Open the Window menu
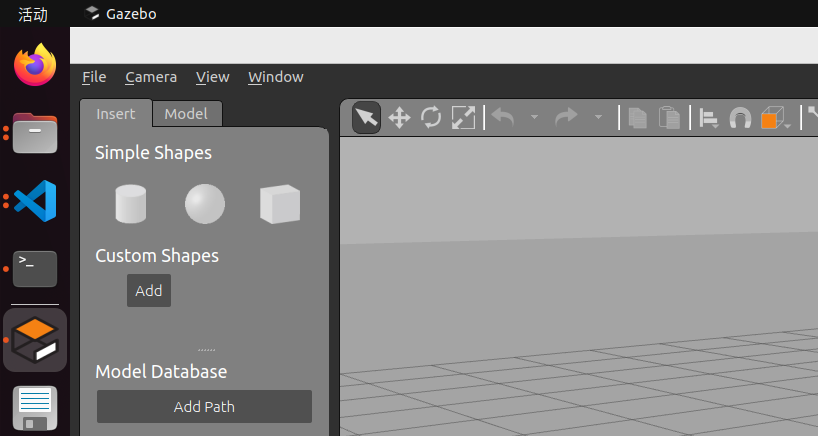Screen dimensions: 818x436 (276, 77)
